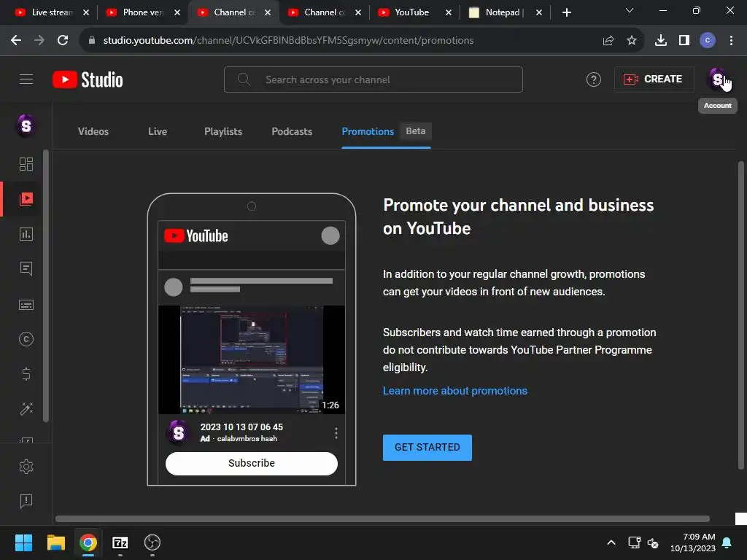Image resolution: width=747 pixels, height=560 pixels.
Task: Toggle browser side panel icon
Action: (x=684, y=41)
